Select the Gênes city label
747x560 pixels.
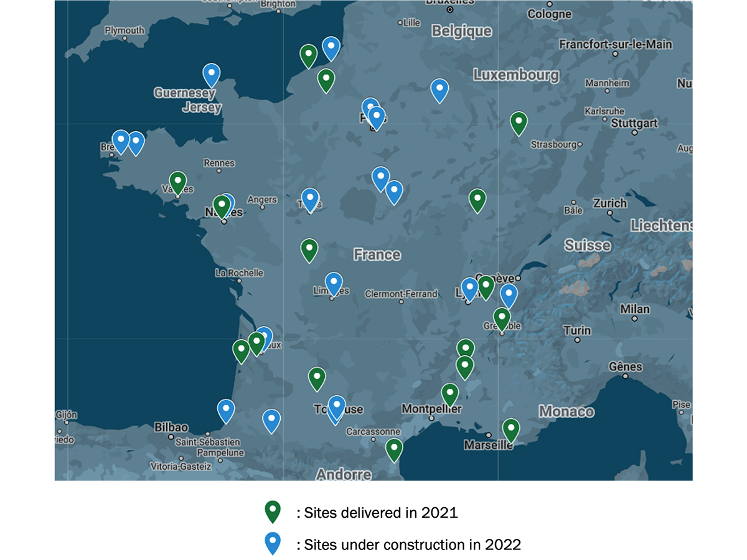pos(626,366)
